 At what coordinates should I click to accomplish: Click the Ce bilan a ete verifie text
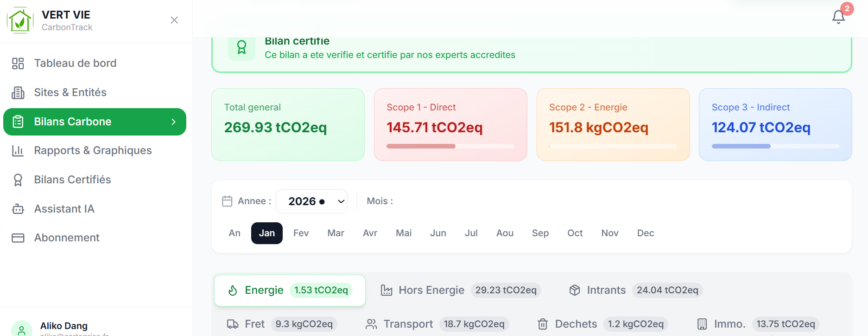tap(390, 55)
